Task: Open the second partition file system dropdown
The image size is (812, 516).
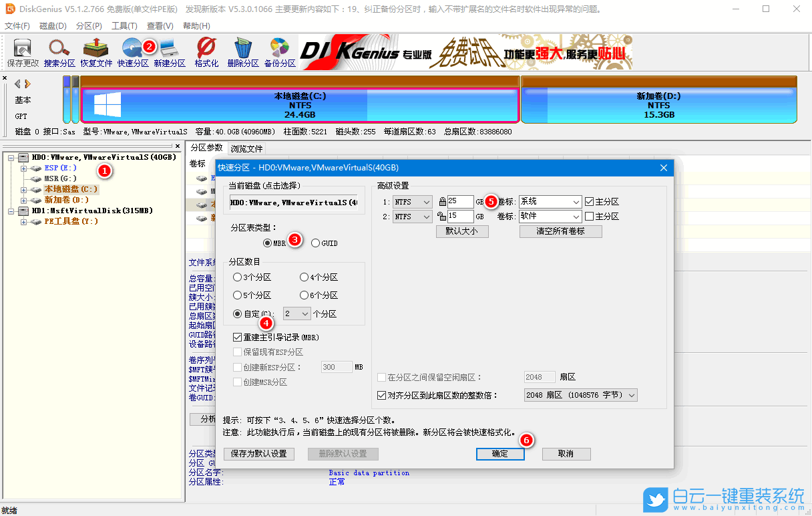Action: pyautogui.click(x=412, y=216)
